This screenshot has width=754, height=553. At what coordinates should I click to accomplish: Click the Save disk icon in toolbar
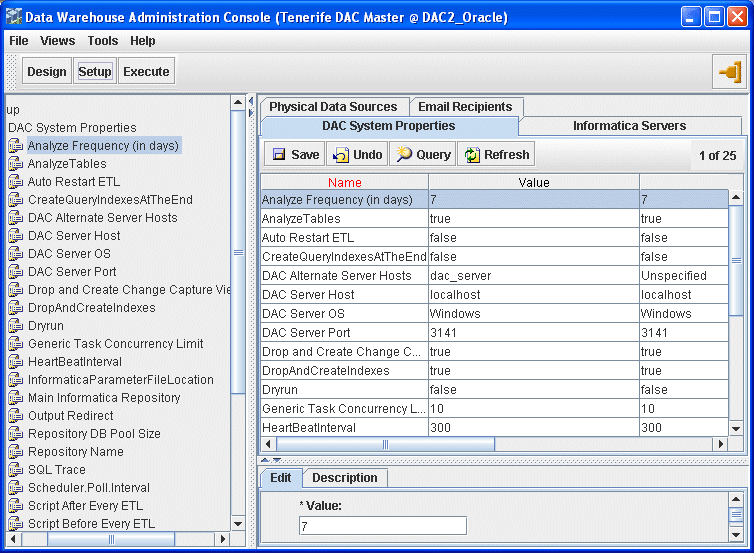[279, 154]
